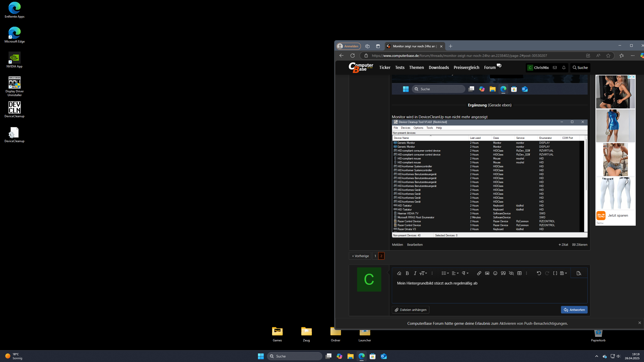Undo the last editor change
Screen dimensions: 644x362
539,273
